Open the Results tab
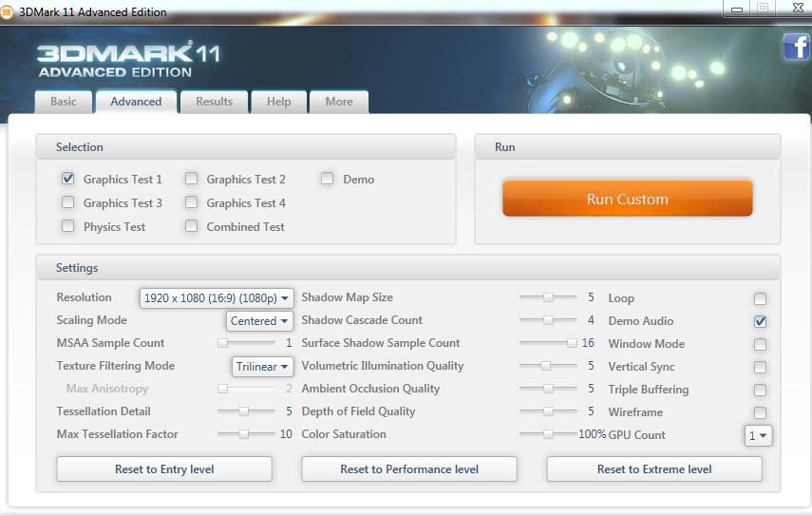The width and height of the screenshot is (812, 516). click(214, 102)
